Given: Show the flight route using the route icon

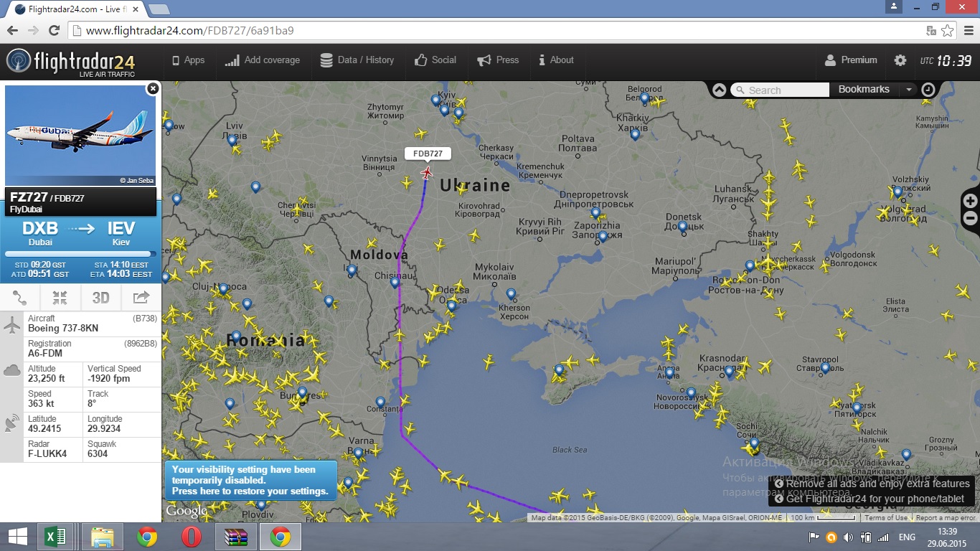Looking at the screenshot, I should pyautogui.click(x=20, y=298).
